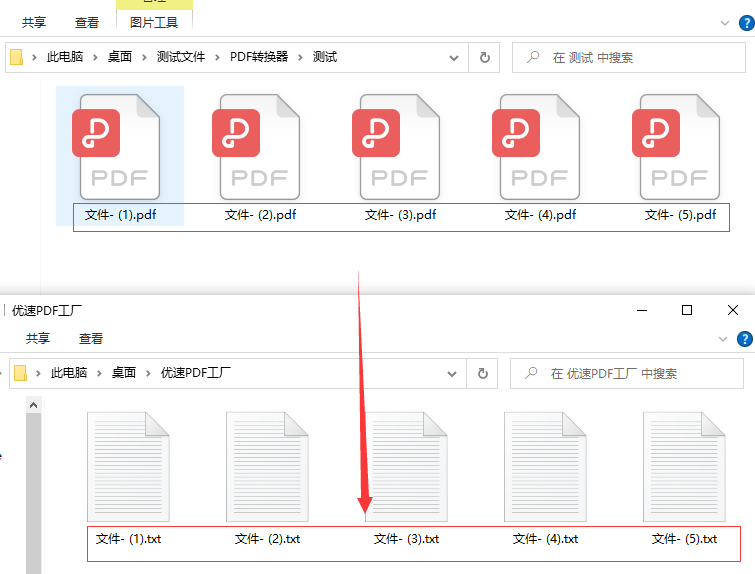
Task: Click file name 文件- (4).pdf
Action: [540, 215]
